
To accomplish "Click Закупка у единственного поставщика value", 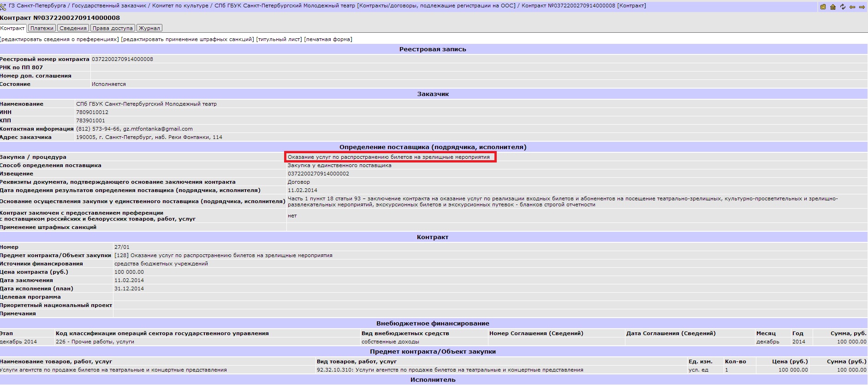I will [339, 165].
